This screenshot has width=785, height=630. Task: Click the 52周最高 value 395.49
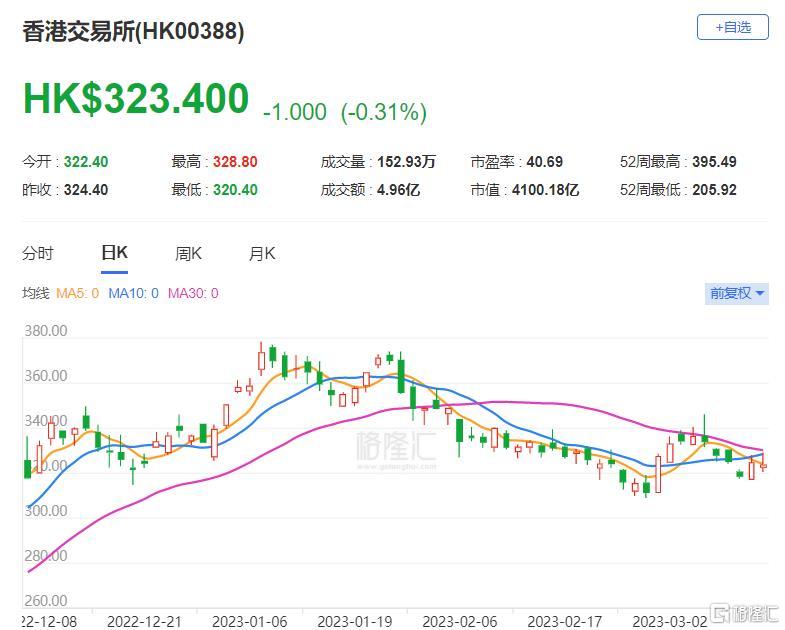pos(714,162)
